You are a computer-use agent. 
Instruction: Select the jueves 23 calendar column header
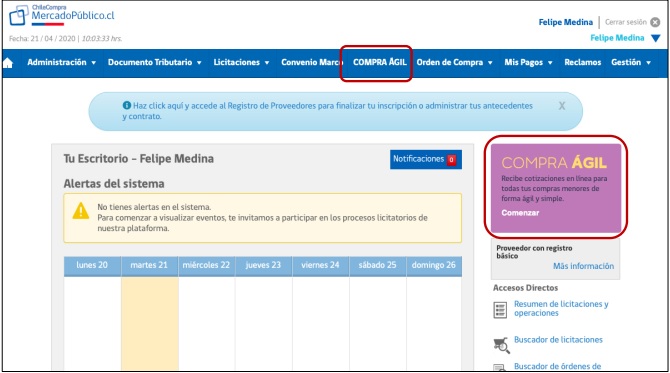(x=263, y=265)
